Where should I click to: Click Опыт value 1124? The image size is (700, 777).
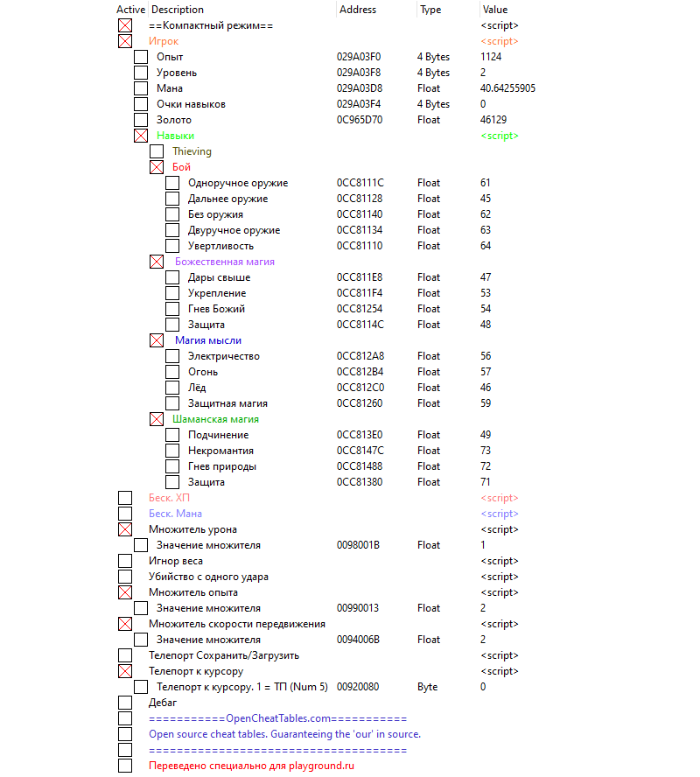[491, 57]
